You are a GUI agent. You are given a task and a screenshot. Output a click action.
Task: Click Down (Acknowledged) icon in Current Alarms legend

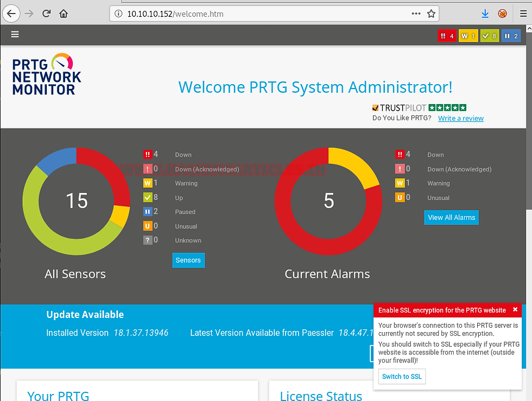point(400,169)
